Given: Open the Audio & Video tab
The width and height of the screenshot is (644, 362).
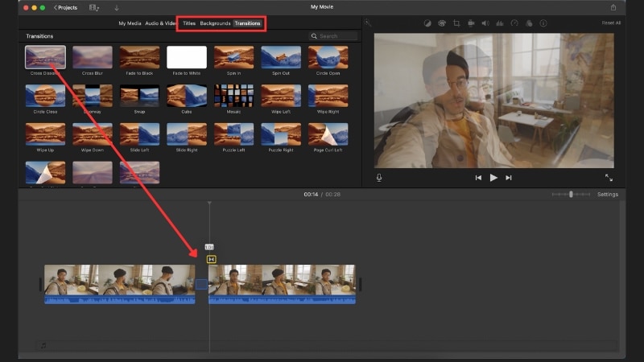Looking at the screenshot, I should tap(160, 23).
